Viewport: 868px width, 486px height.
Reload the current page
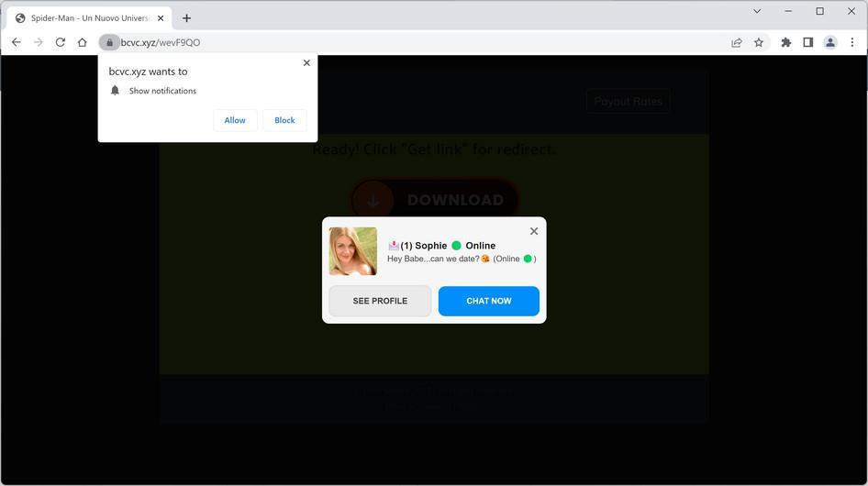pyautogui.click(x=61, y=42)
